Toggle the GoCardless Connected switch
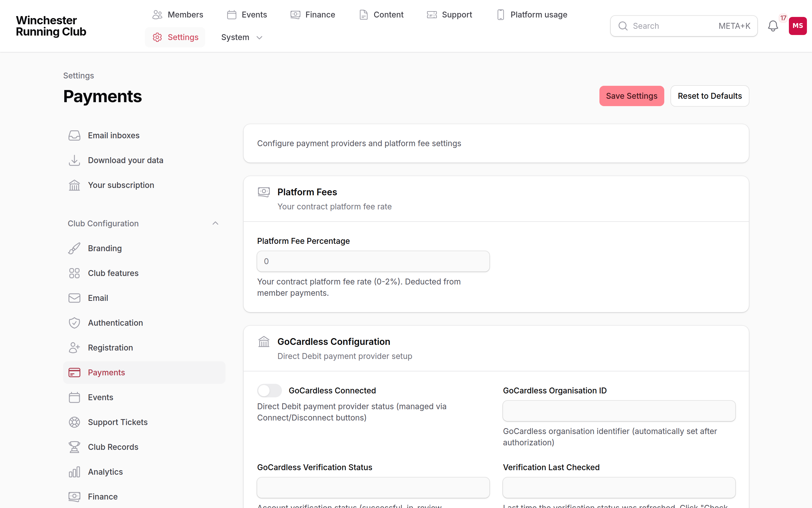 coord(270,390)
